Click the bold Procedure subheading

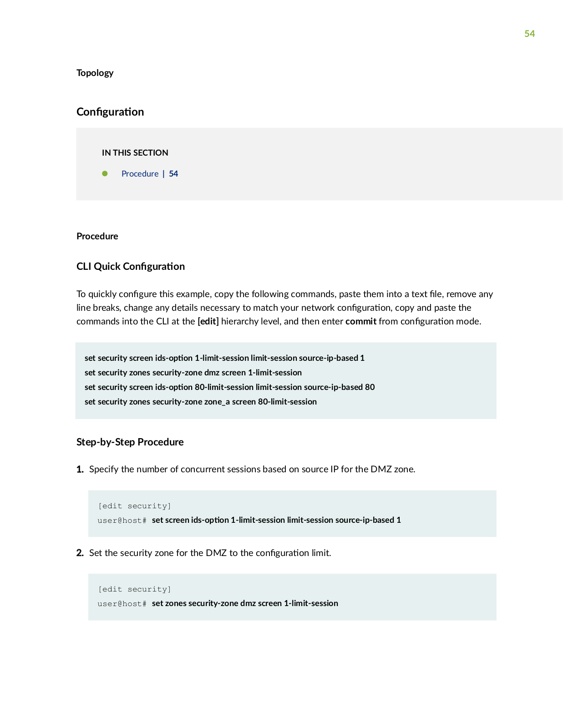coord(97,236)
